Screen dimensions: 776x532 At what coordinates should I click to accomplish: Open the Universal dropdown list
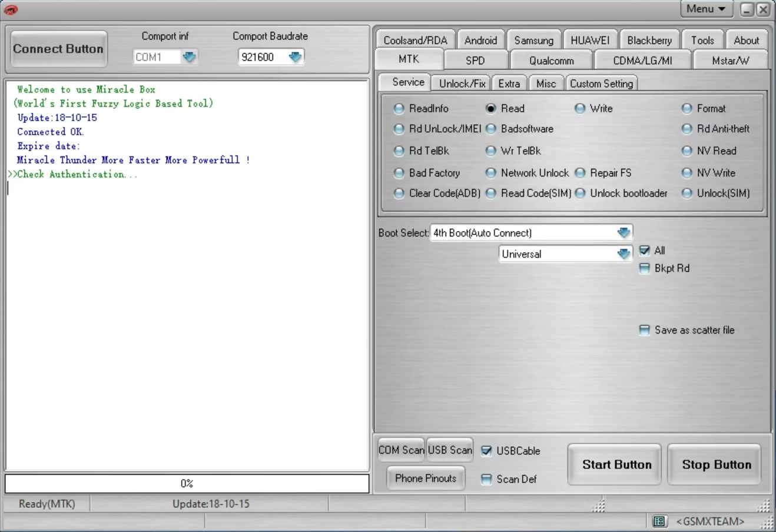tap(624, 254)
